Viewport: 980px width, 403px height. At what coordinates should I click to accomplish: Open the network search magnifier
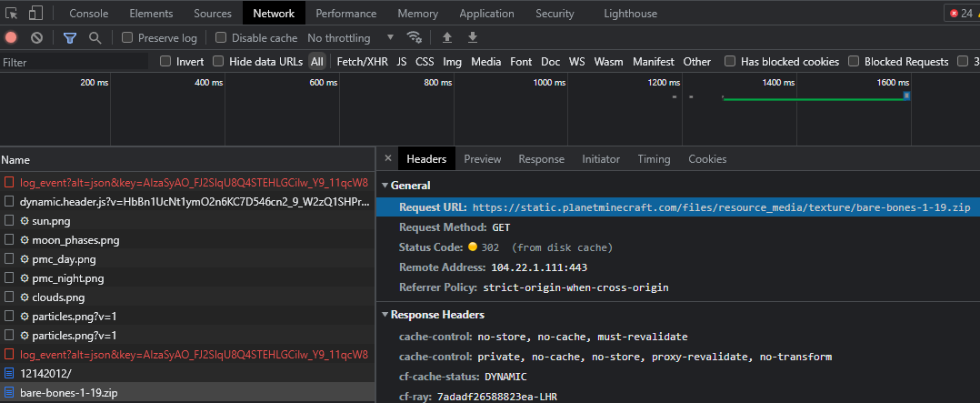point(95,37)
